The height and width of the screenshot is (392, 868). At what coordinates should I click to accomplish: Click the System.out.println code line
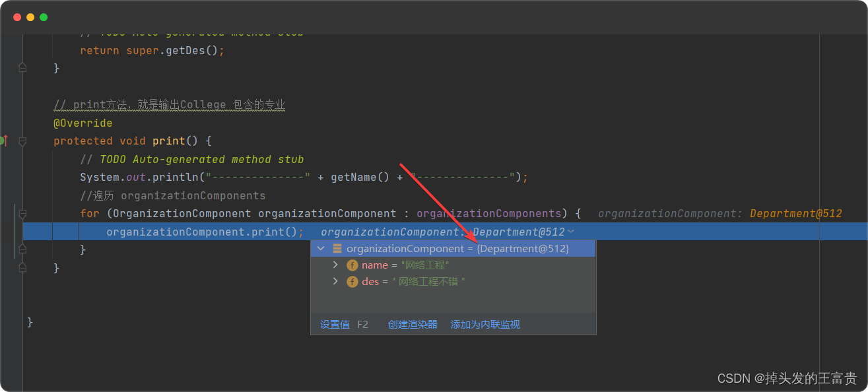coord(304,177)
